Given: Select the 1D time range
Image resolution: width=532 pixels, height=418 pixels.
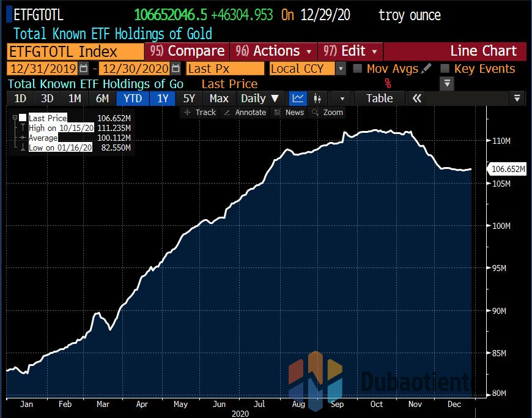Looking at the screenshot, I should (20, 99).
